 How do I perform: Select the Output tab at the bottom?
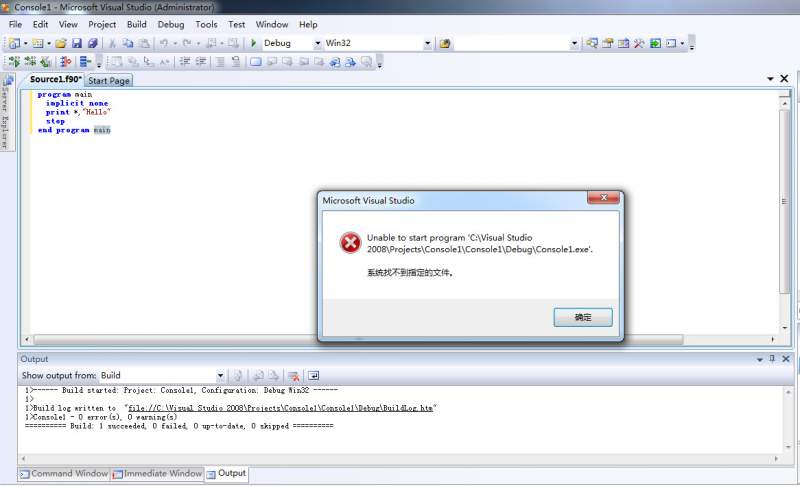227,474
